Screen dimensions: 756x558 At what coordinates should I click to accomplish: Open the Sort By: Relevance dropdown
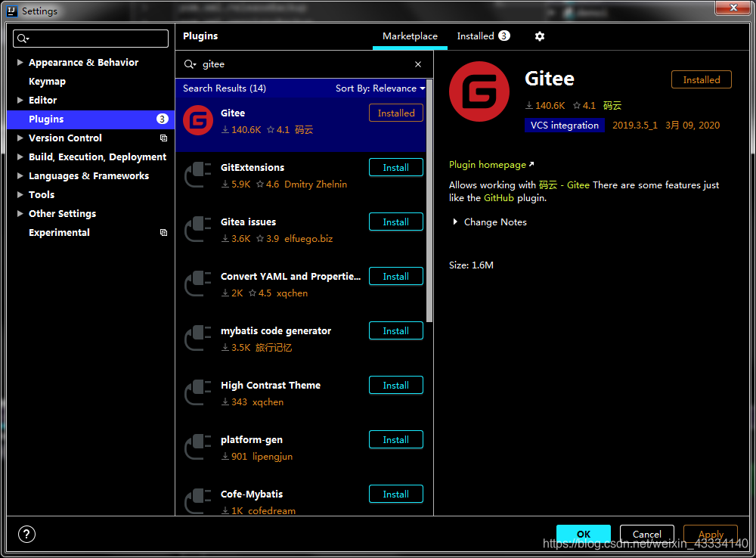coord(380,88)
